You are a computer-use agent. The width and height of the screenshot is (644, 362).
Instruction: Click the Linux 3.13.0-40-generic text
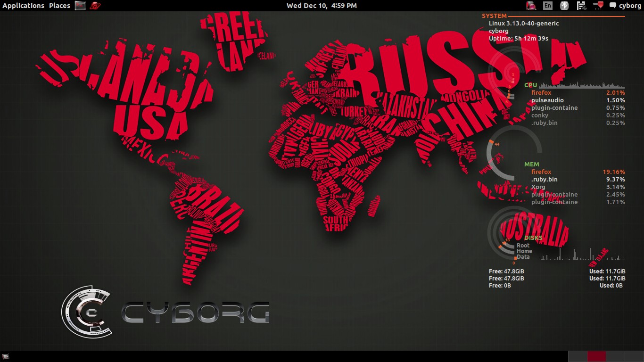click(524, 23)
